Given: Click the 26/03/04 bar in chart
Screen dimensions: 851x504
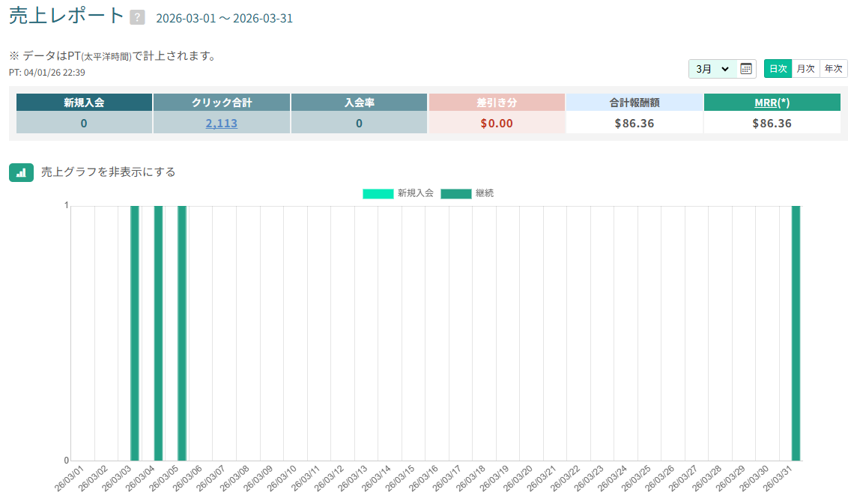Looking at the screenshot, I should [158, 333].
